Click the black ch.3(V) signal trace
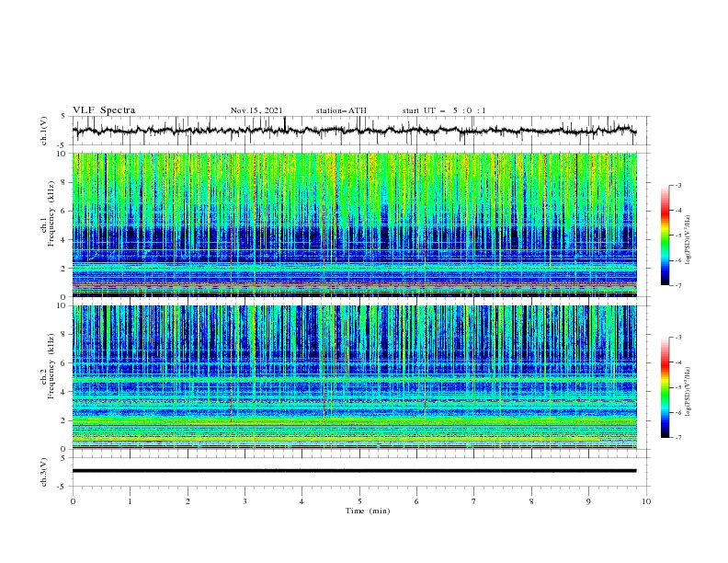This screenshot has height=563, width=728. click(x=355, y=471)
